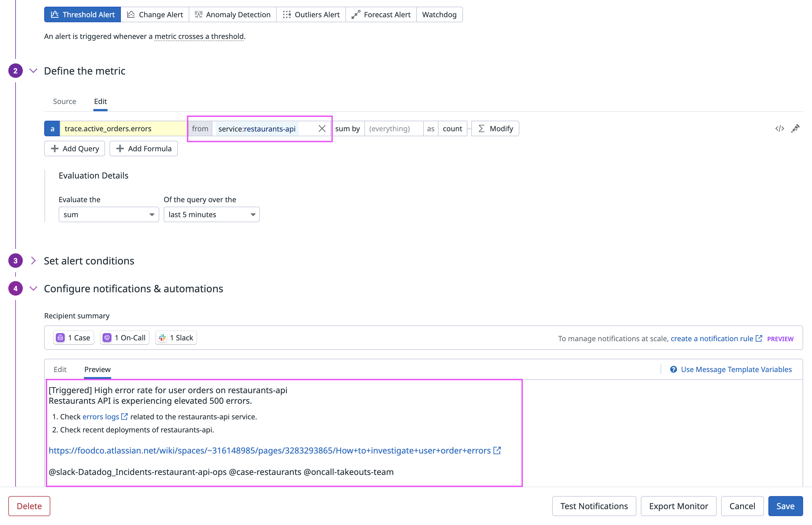This screenshot has height=525, width=812.
Task: Click the service:restaurants-api tag filter
Action: (257, 129)
